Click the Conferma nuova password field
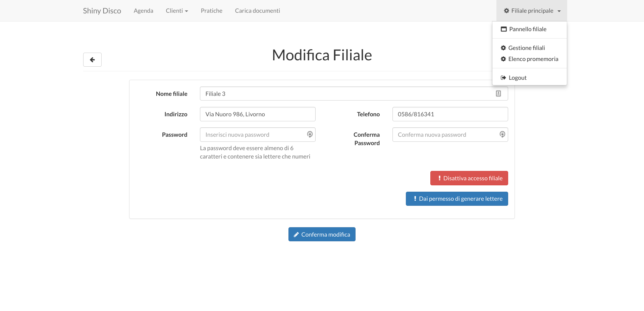The width and height of the screenshot is (644, 311). tap(450, 134)
